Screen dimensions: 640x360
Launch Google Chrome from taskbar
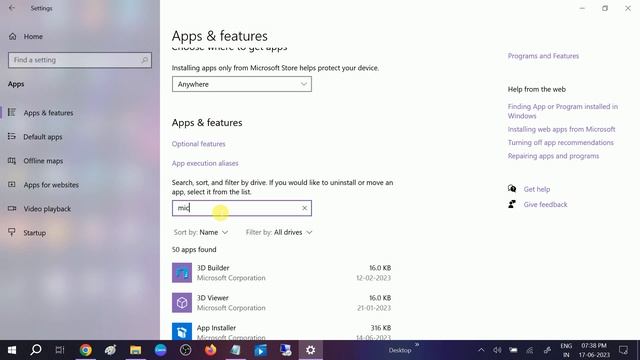coord(86,350)
